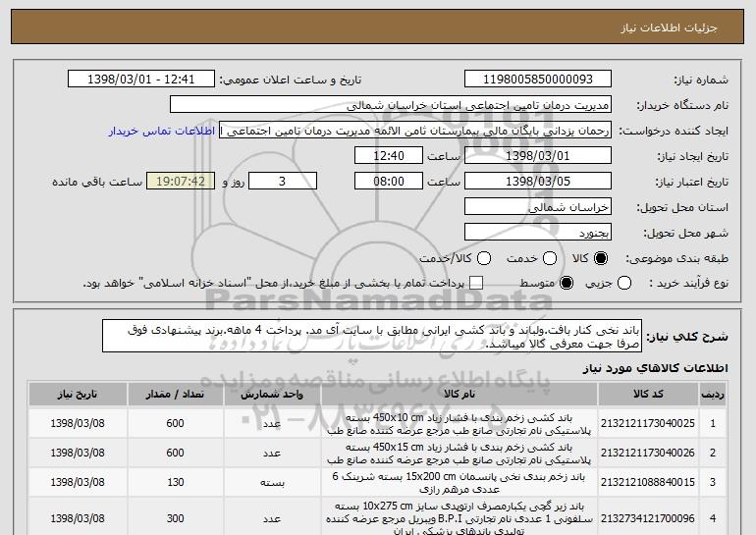Click the delivery city field بجنورد
756x535 pixels.
(538, 233)
